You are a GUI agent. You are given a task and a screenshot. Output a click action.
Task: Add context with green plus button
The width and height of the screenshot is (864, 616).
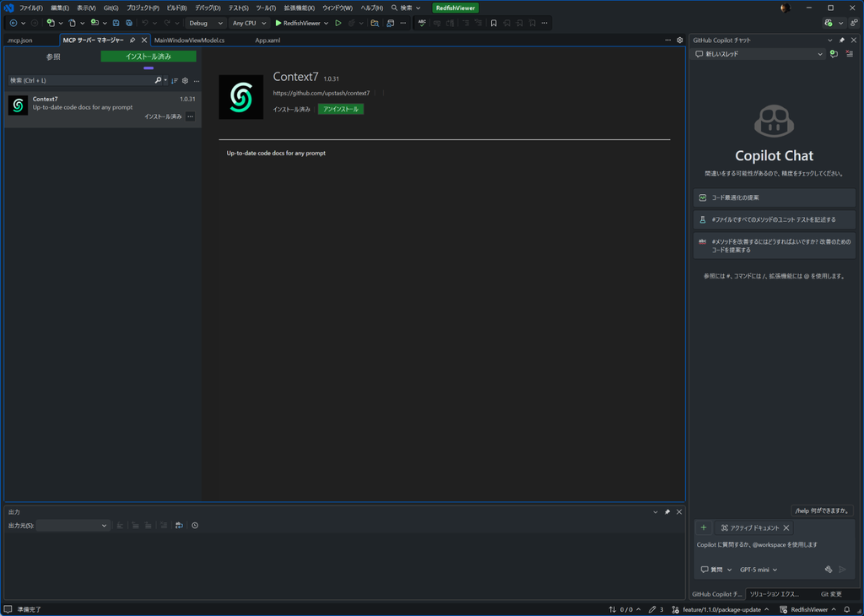click(x=704, y=528)
